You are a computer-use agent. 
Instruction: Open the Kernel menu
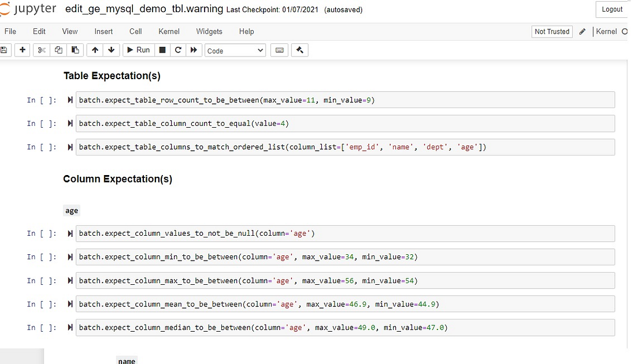point(169,31)
